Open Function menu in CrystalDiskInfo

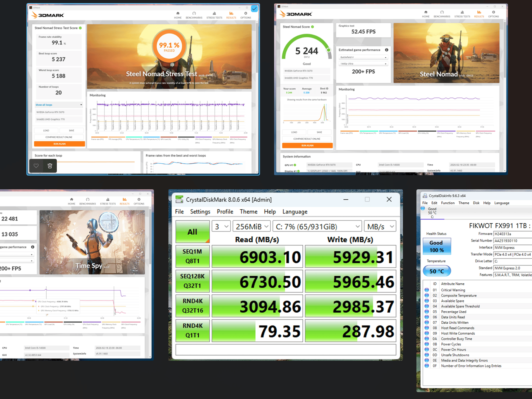pyautogui.click(x=448, y=203)
